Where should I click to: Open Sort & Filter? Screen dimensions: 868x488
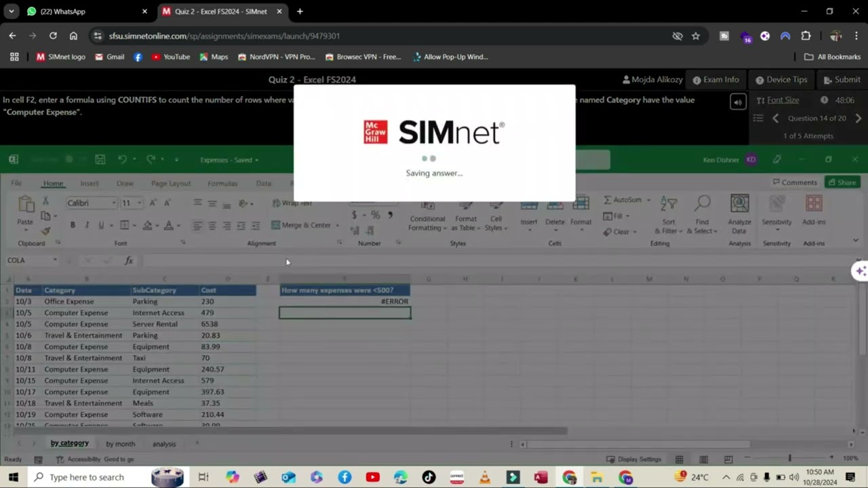coord(669,215)
